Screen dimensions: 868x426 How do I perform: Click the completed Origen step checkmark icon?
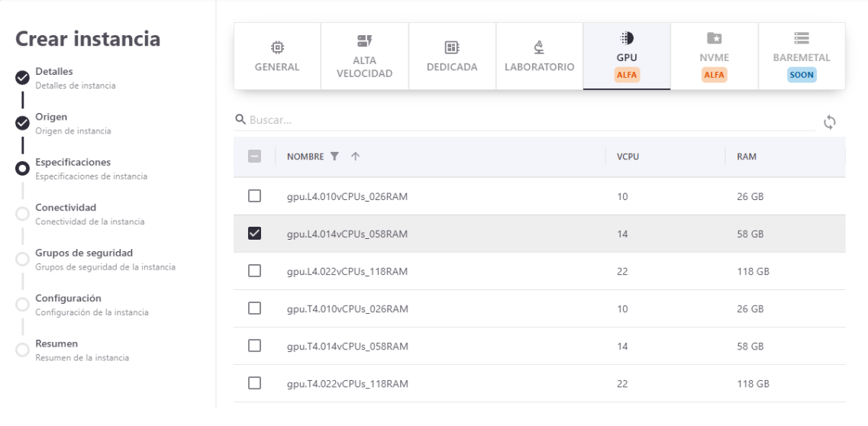click(x=22, y=123)
